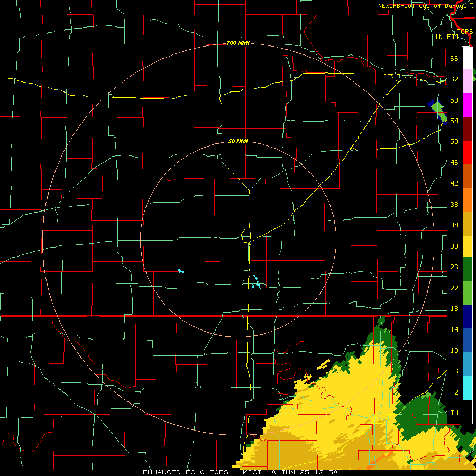The image size is (476, 476).
Task: Click the white color band near 66
Action: coord(467,58)
